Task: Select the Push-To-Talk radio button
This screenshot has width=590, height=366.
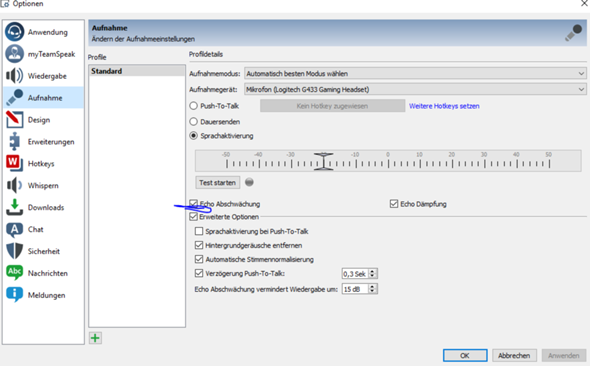Action: [x=193, y=106]
